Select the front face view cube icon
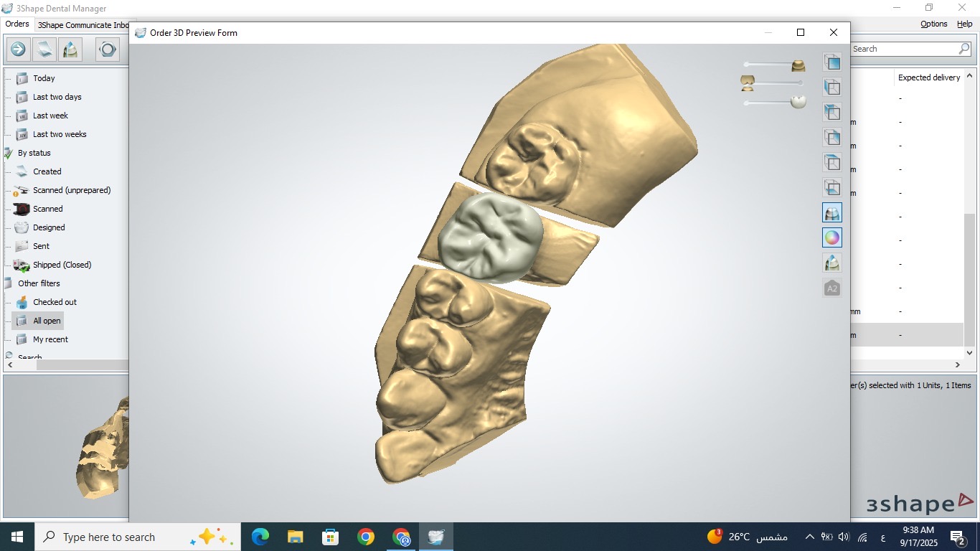Screen dimensions: 980x551 832,62
